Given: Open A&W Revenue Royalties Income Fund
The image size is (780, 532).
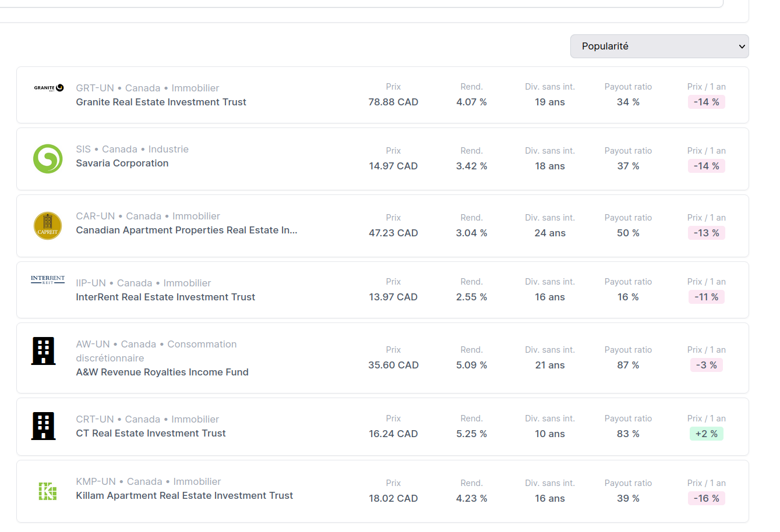Looking at the screenshot, I should (162, 372).
